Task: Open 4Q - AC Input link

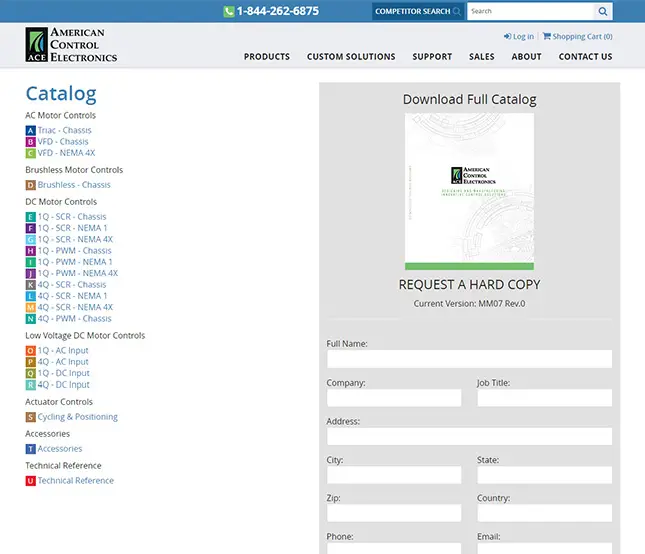Action: click(63, 362)
